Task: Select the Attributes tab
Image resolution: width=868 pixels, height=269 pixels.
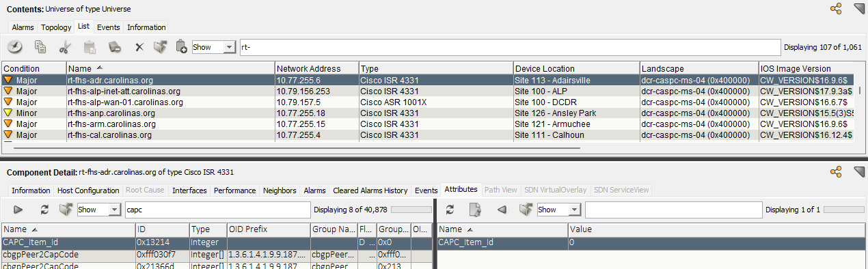Action: 461,190
